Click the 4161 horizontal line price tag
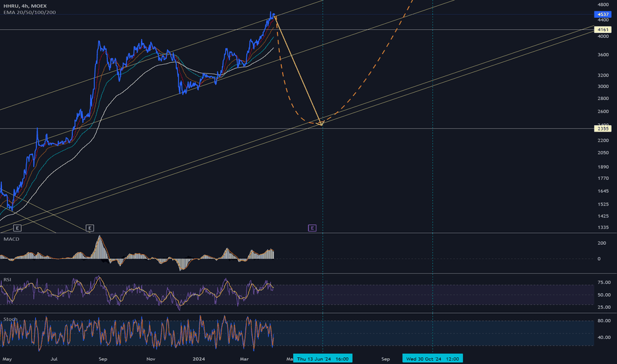This screenshot has width=617, height=364. point(602,30)
